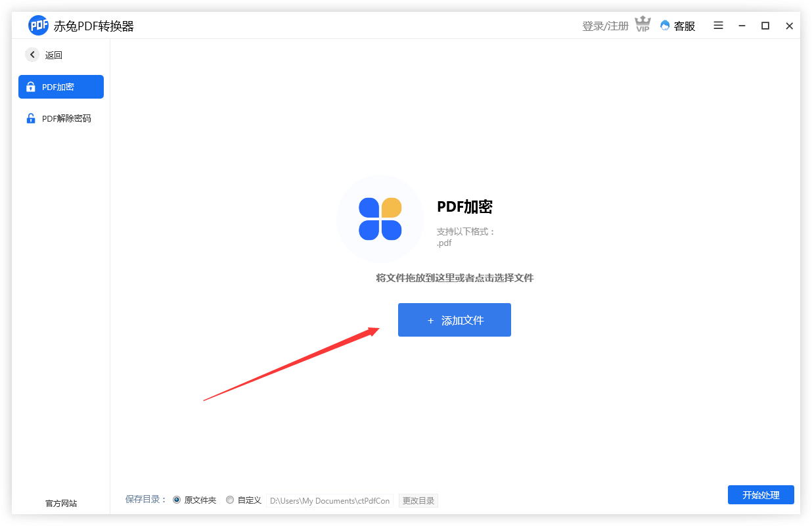Image resolution: width=812 pixels, height=526 pixels.
Task: Open the 官方网站 link
Action: (61, 503)
